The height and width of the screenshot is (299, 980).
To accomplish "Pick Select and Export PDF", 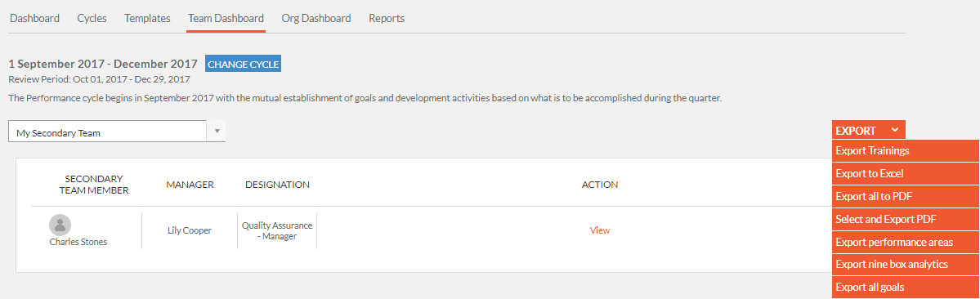I will 906,219.
